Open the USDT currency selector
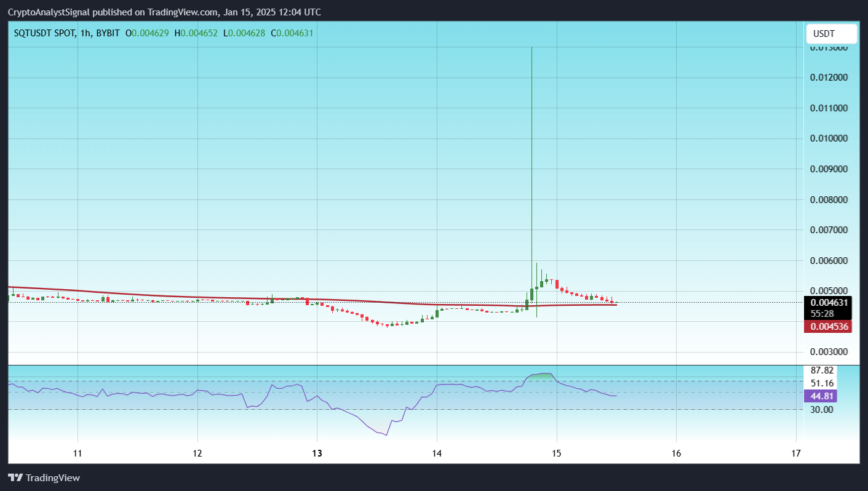868x491 pixels. (x=832, y=34)
